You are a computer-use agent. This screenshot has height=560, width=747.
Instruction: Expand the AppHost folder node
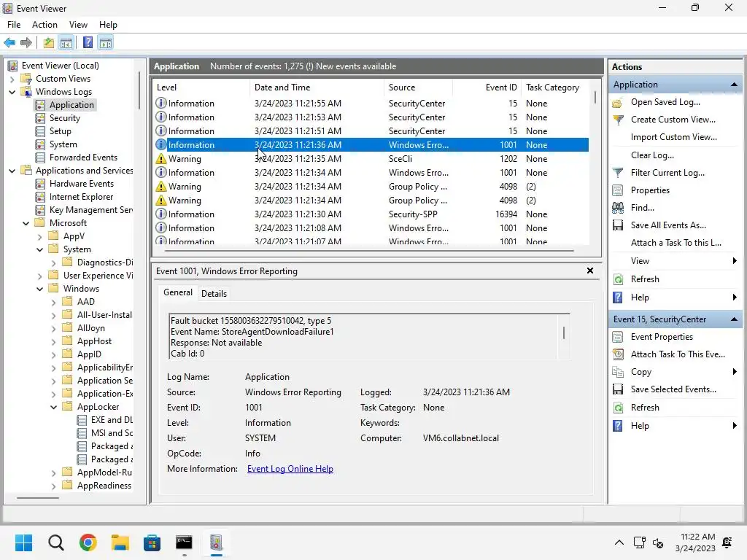click(54, 341)
